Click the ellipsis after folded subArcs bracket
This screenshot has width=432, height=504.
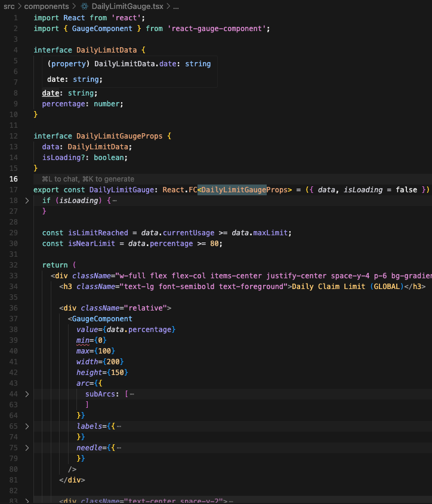click(131, 394)
